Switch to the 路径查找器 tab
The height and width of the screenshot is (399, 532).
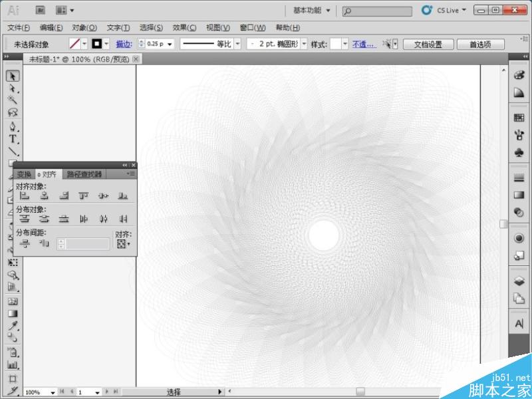(x=84, y=174)
